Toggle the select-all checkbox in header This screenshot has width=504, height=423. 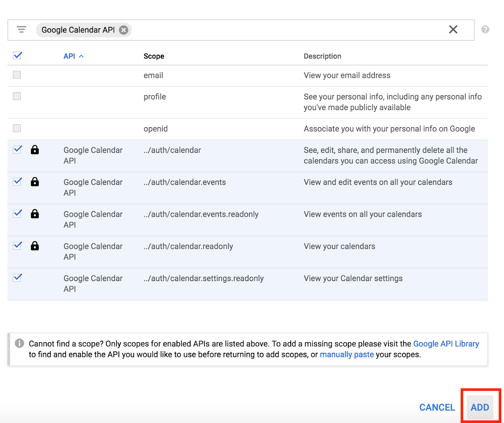click(17, 55)
